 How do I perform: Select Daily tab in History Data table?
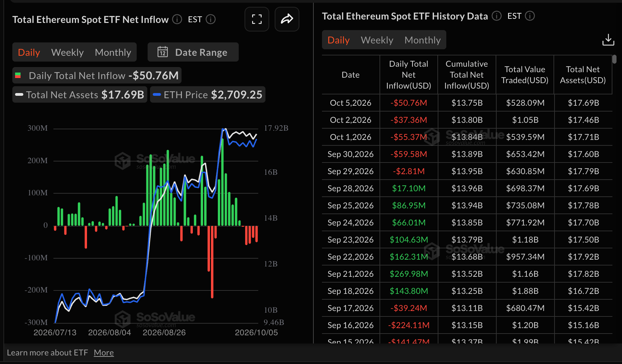(339, 40)
